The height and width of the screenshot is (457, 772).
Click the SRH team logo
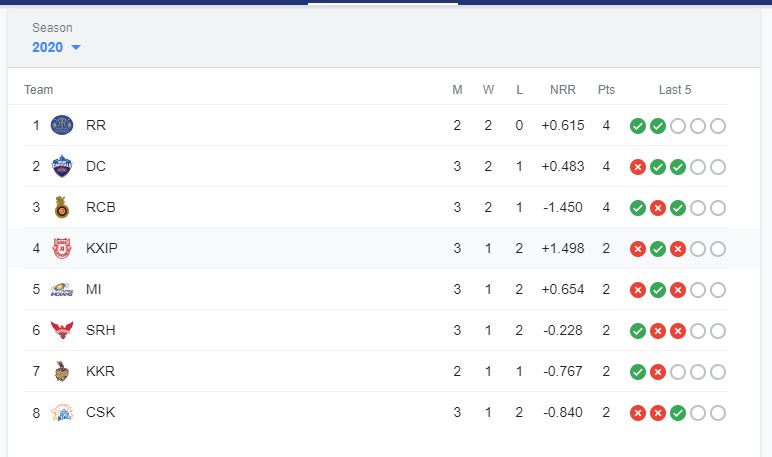click(x=63, y=331)
